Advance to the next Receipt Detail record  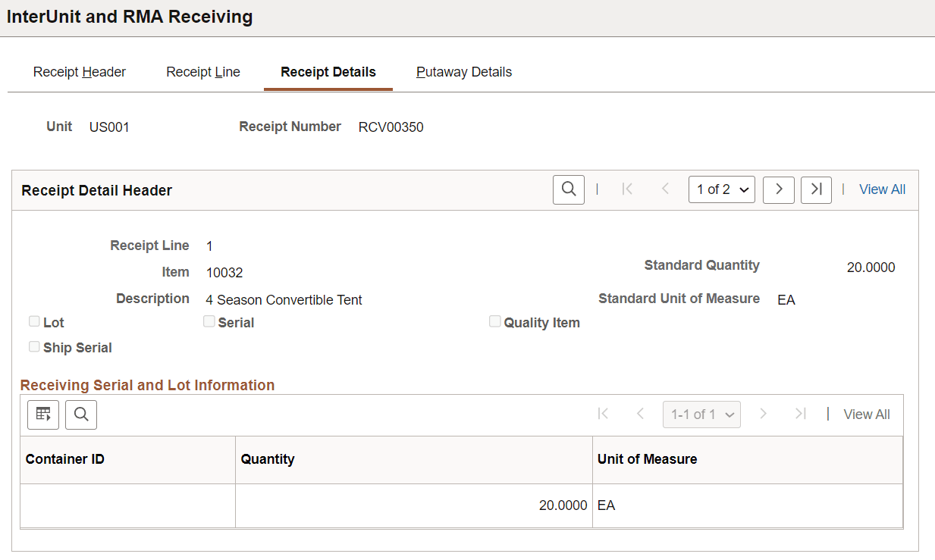coord(778,189)
